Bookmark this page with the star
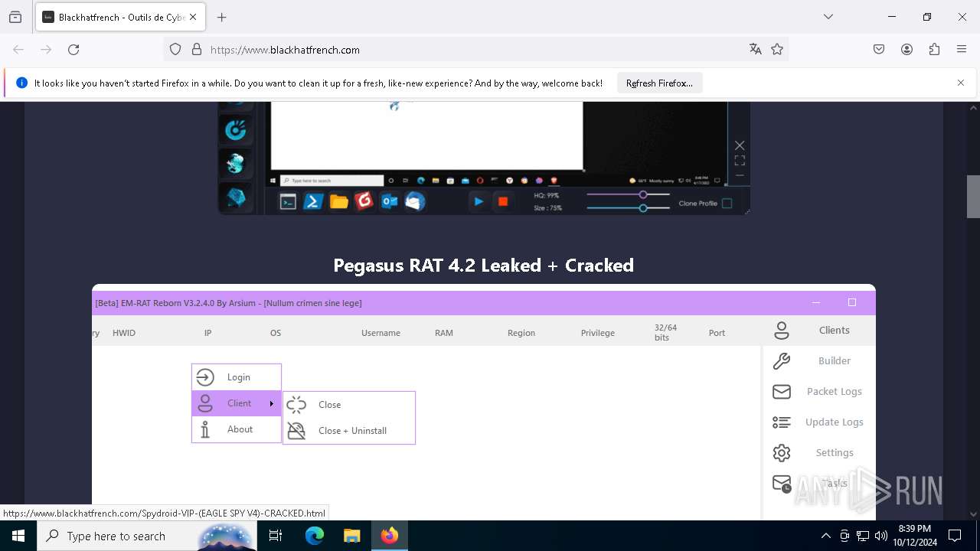980x551 pixels. click(x=777, y=49)
